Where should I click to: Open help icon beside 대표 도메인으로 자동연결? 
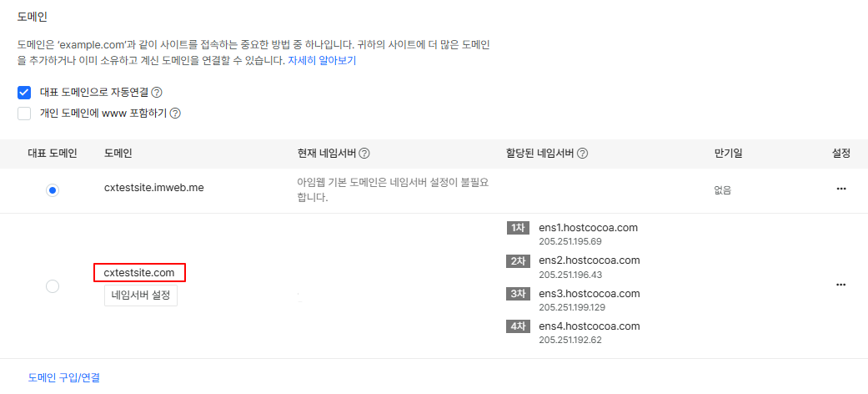[157, 92]
